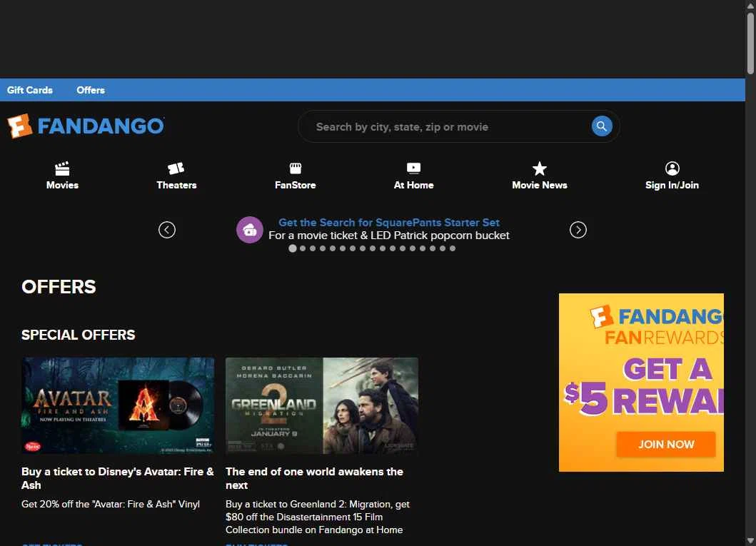The width and height of the screenshot is (756, 546).
Task: Select the fourth carousel dot
Action: point(323,248)
